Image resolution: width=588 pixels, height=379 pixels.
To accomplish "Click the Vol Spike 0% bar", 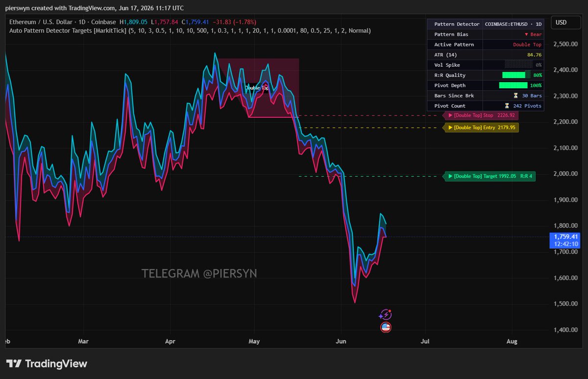I will (x=519, y=65).
